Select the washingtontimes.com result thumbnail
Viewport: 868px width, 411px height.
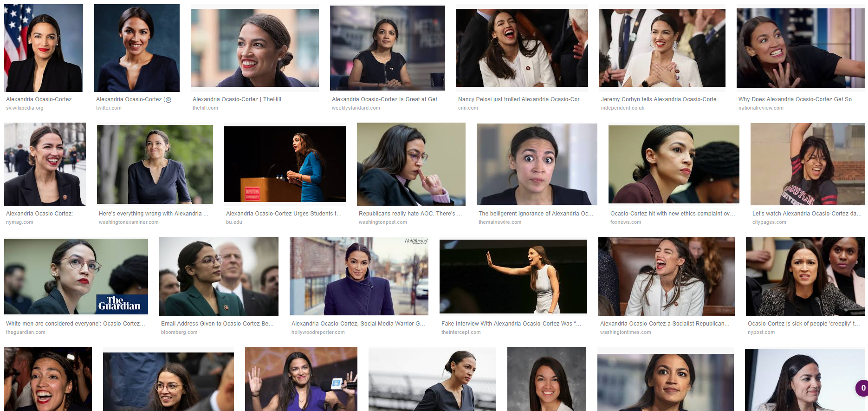pyautogui.click(x=667, y=277)
